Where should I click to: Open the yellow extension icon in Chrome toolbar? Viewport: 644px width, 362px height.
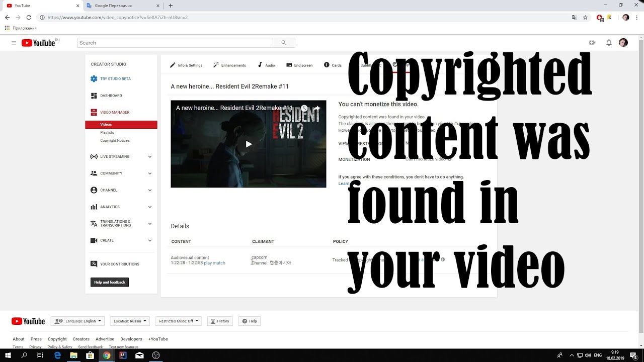[609, 18]
